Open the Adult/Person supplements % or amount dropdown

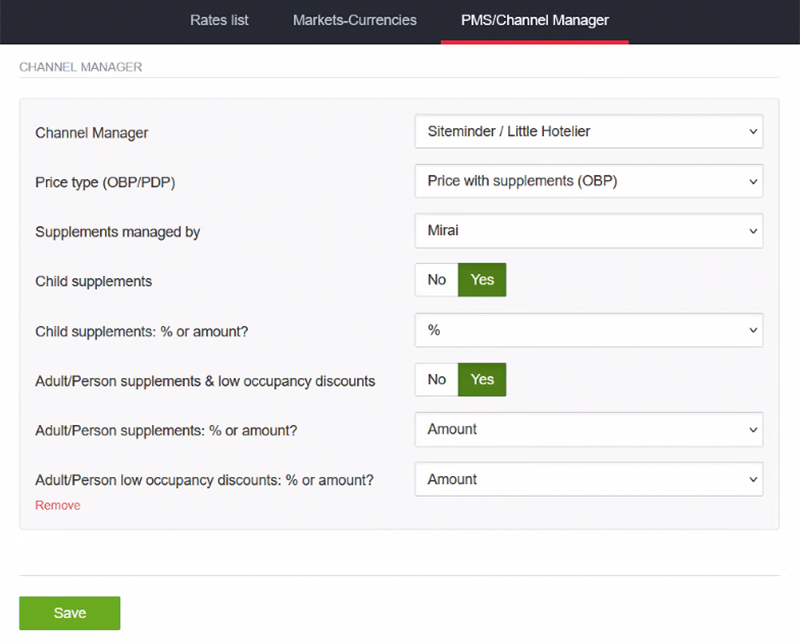point(588,429)
